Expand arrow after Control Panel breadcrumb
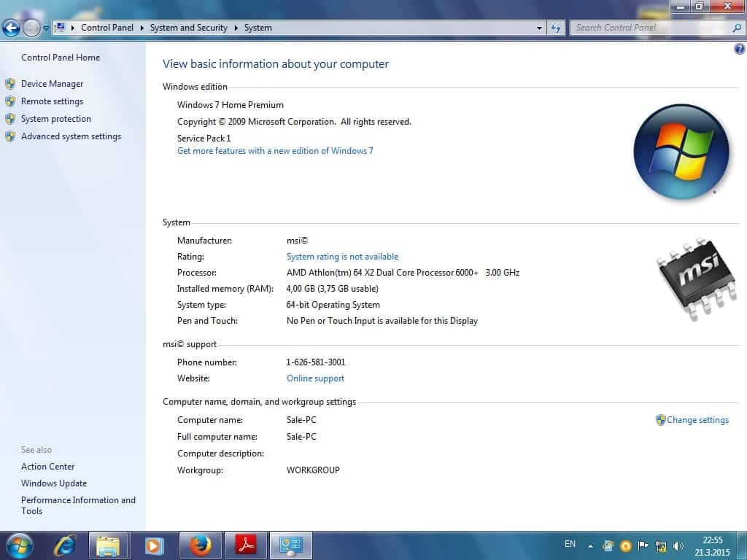This screenshot has height=560, width=747. 142,28
